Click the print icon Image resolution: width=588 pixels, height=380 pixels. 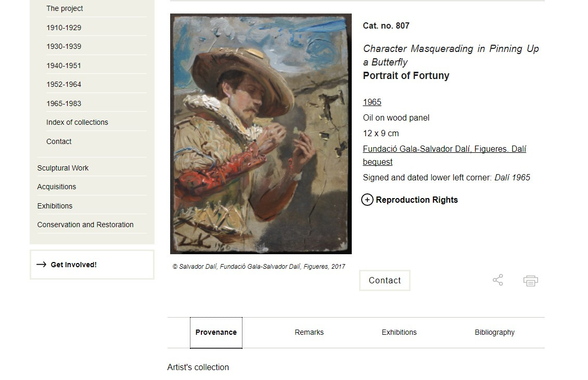click(x=530, y=281)
